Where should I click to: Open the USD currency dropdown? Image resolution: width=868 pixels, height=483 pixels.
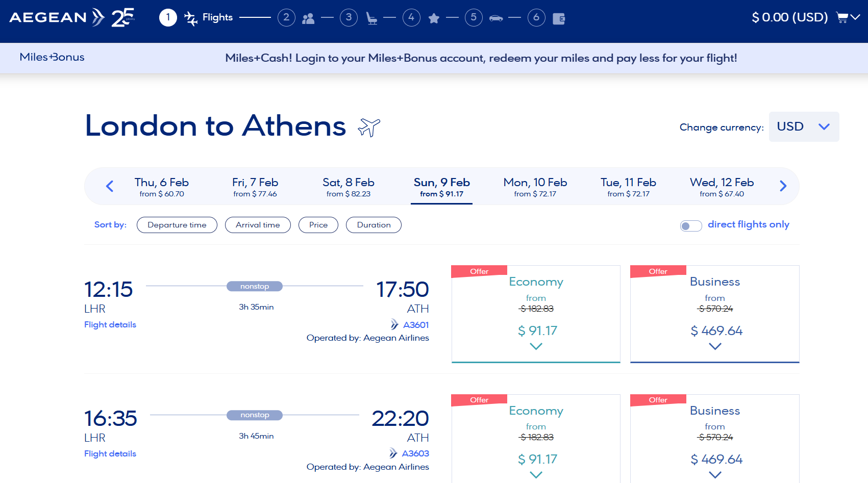[804, 126]
